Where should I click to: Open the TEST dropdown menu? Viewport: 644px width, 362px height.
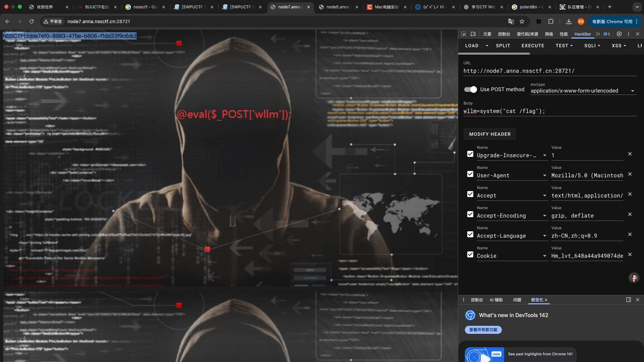(564, 46)
